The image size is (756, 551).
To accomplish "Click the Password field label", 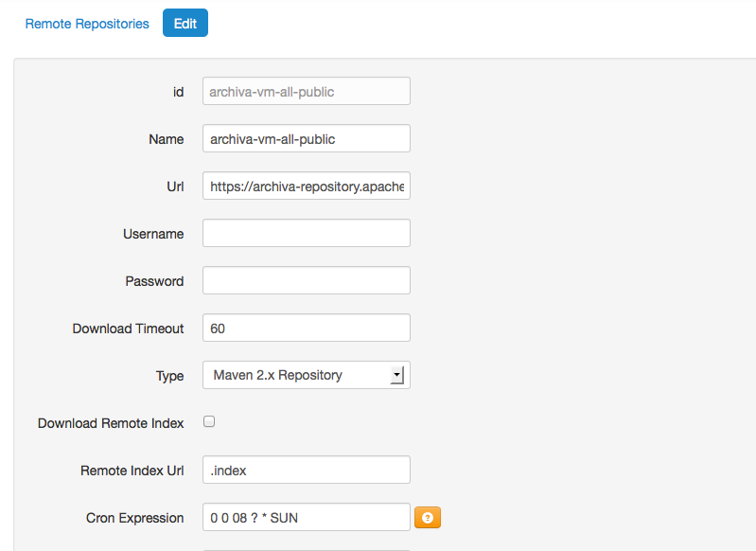I will click(154, 281).
